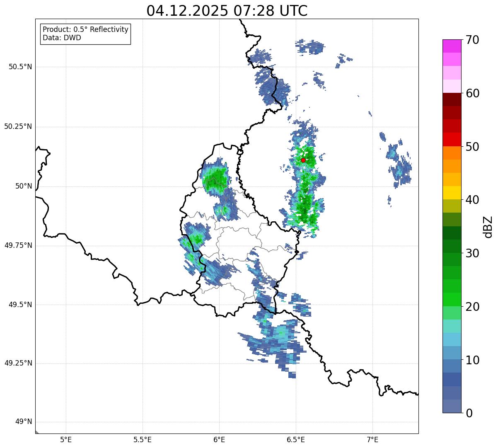Click the dBZ colorbar axis label
Image resolution: width=498 pixels, height=448 pixels.
(x=488, y=226)
